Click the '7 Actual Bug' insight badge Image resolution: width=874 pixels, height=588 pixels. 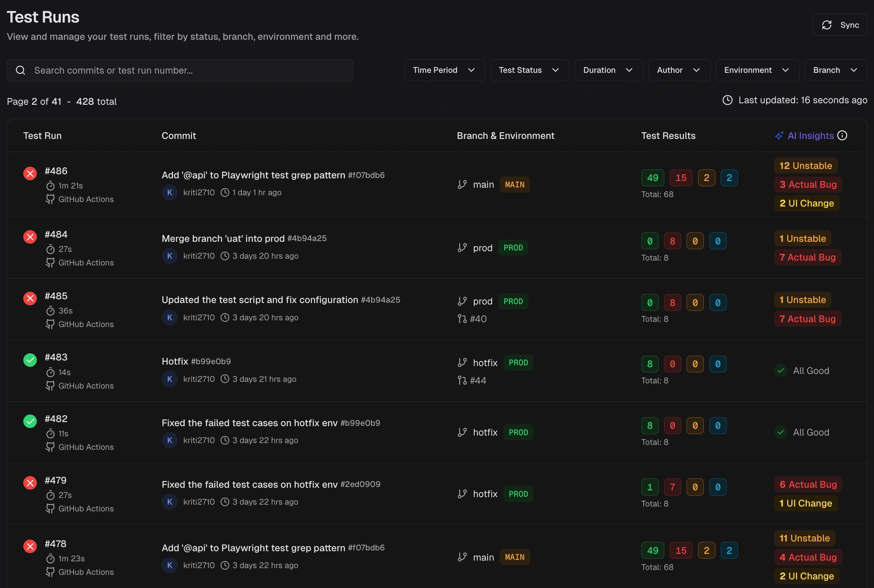[x=807, y=257]
